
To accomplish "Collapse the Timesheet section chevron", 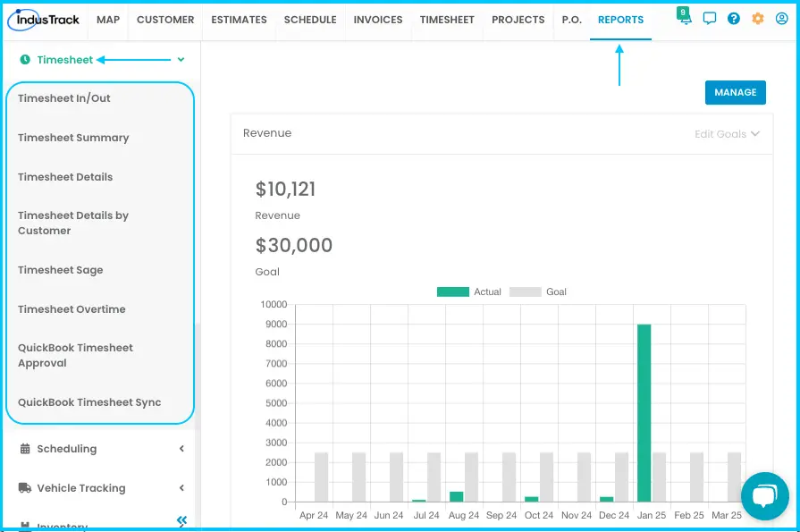I will [181, 60].
